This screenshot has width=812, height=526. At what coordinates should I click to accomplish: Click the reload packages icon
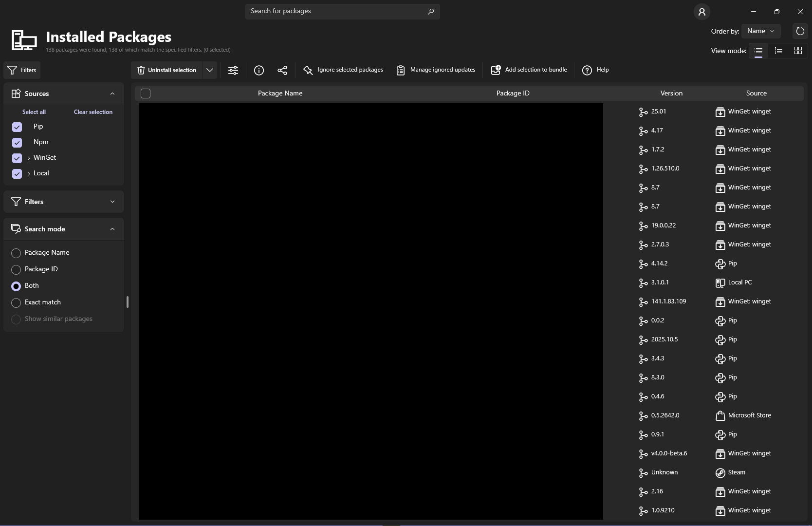click(x=800, y=31)
